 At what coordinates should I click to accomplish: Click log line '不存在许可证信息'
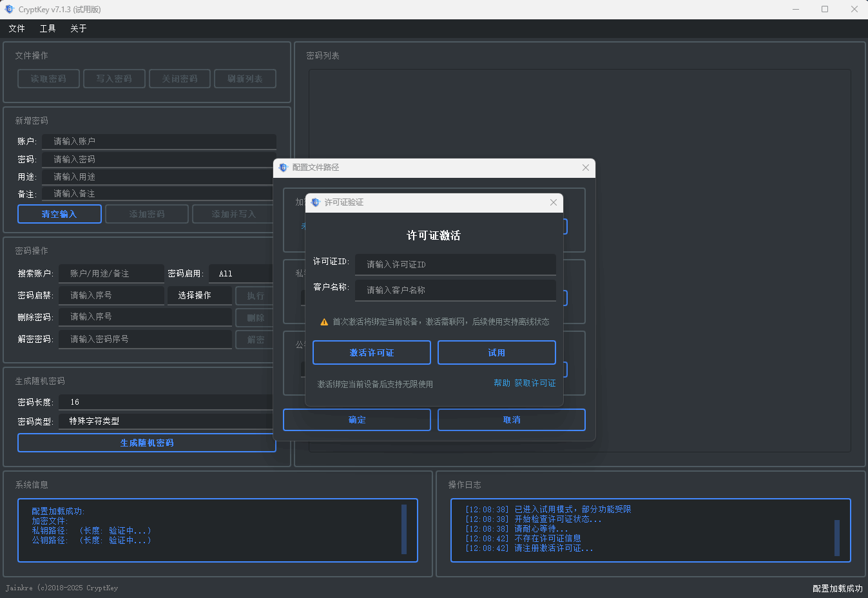click(547, 539)
